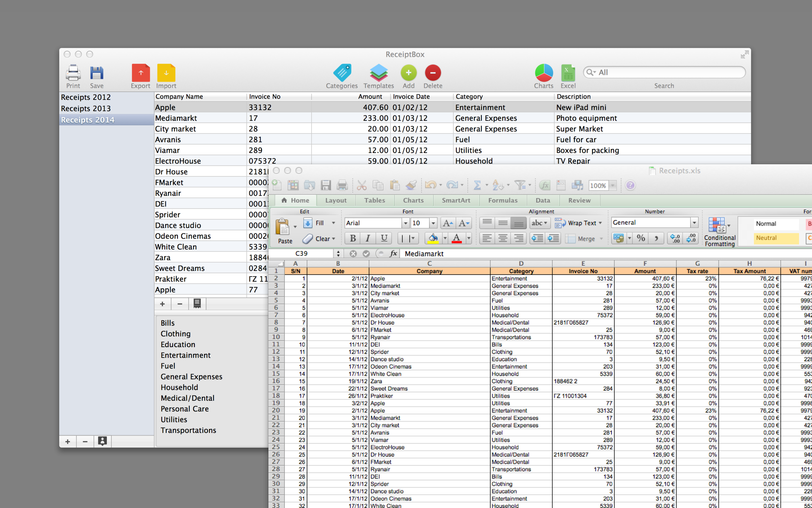Toggle bottom vertical alignment

[x=519, y=223]
